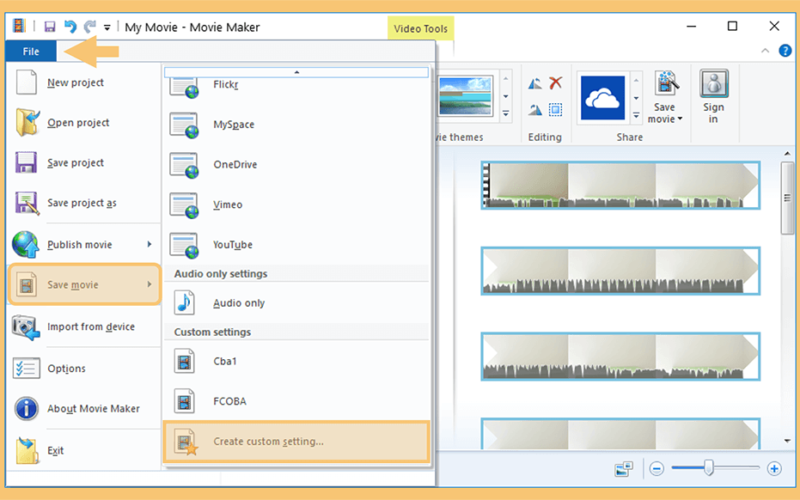Click the Rotate right editing icon
The image size is (800, 500).
point(535,109)
